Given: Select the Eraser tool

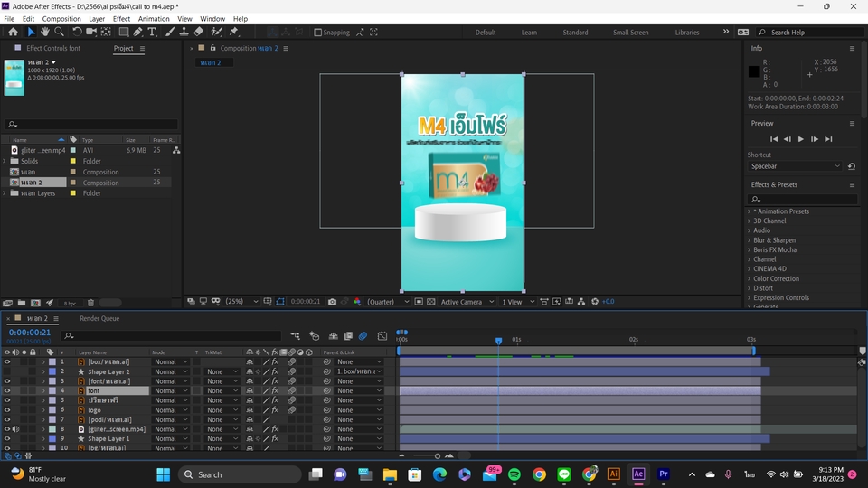Looking at the screenshot, I should point(199,33).
